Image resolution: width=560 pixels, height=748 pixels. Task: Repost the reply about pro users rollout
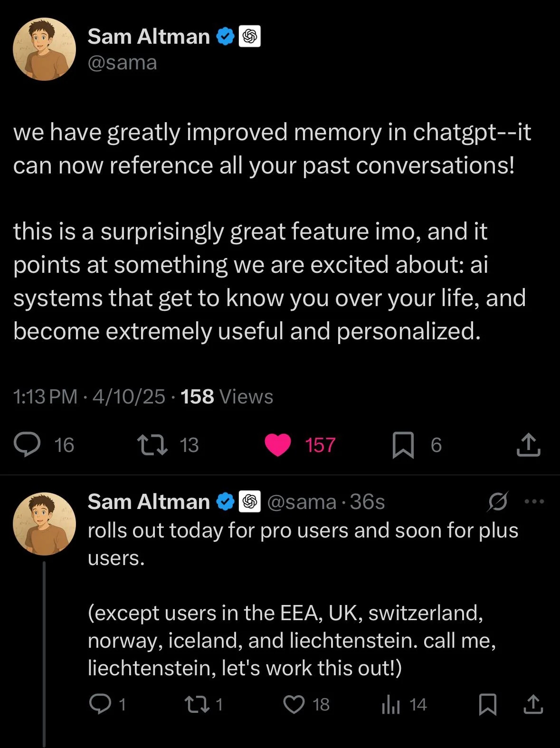[196, 704]
